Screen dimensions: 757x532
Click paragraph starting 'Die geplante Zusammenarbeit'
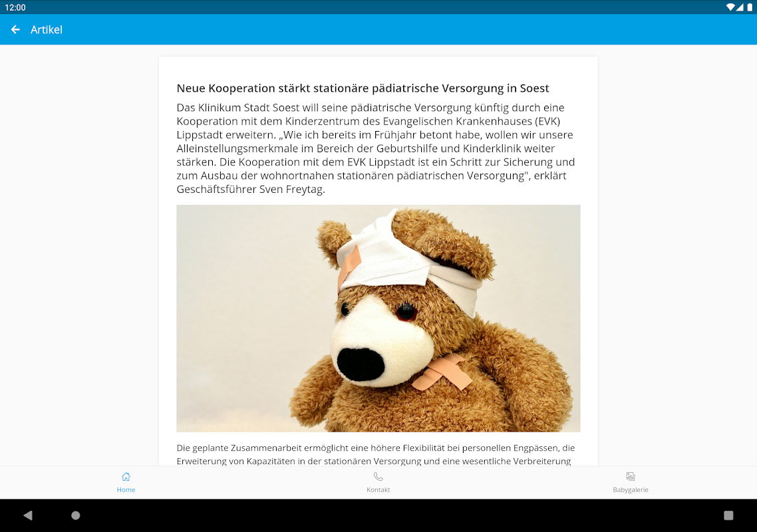pyautogui.click(x=376, y=454)
